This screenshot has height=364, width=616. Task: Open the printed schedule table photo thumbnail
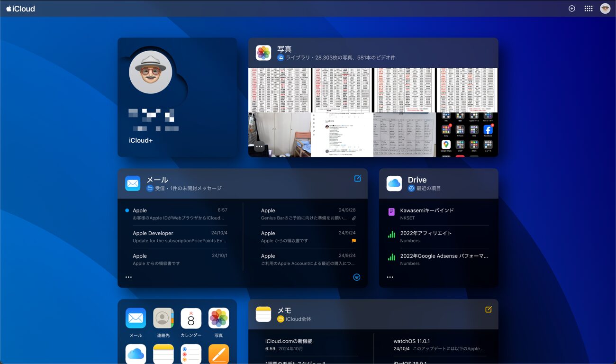click(405, 135)
